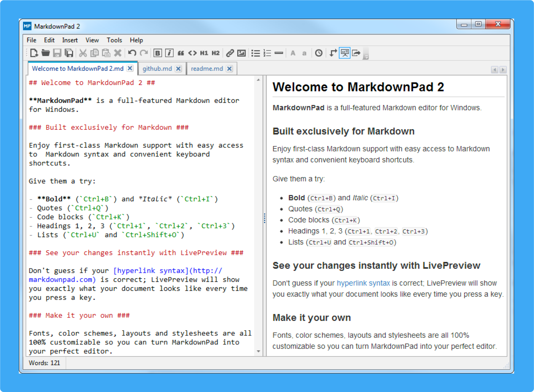The height and width of the screenshot is (392, 534).
Task: Insert an image using the picture icon
Action: [241, 53]
